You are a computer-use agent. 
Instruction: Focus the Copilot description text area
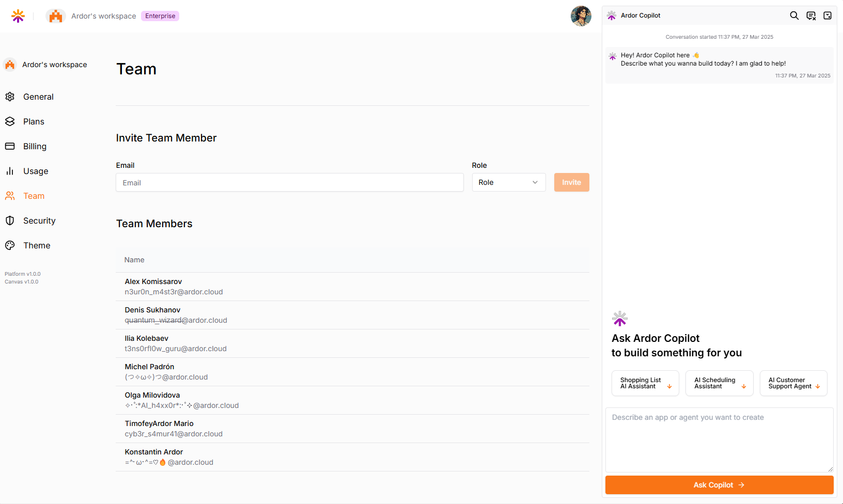719,439
